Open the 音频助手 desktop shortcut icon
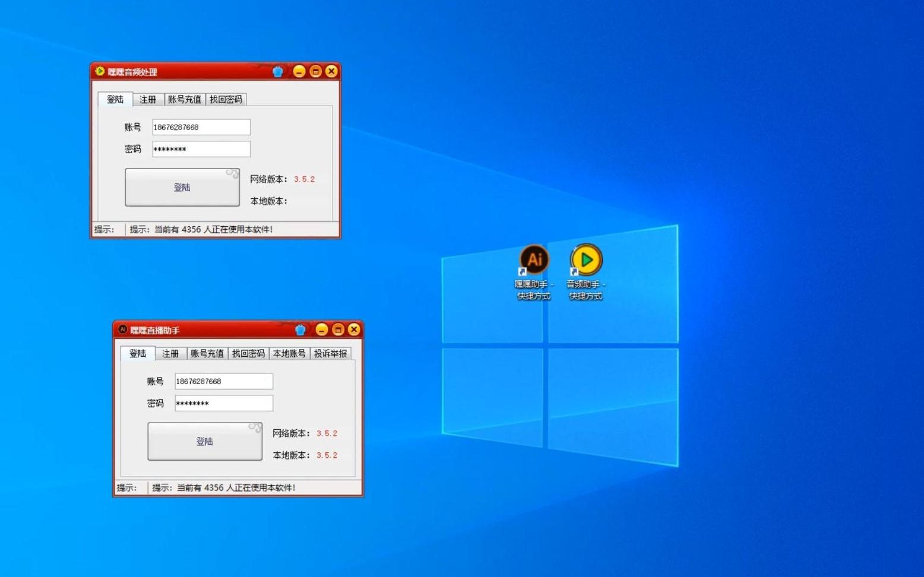This screenshot has height=577, width=924. pyautogui.click(x=586, y=272)
